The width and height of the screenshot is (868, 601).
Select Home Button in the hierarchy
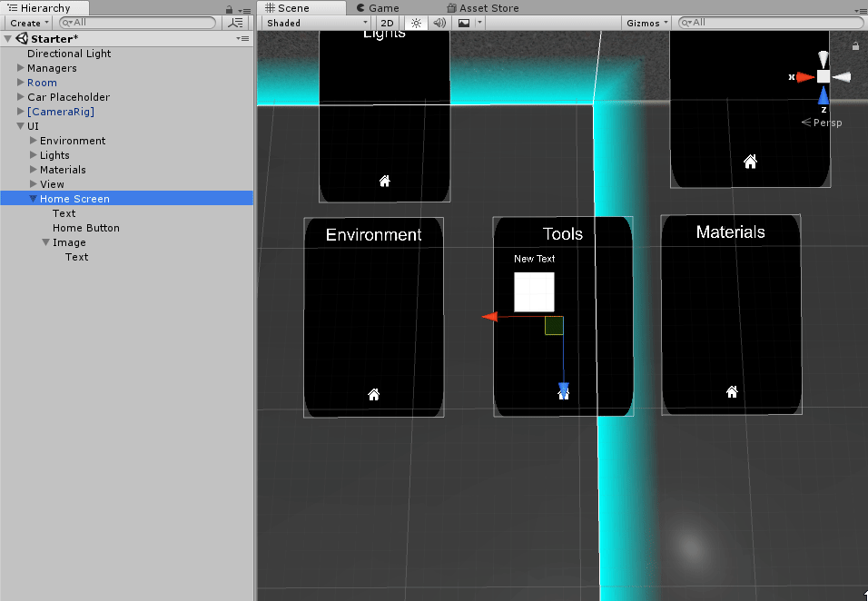coord(86,228)
